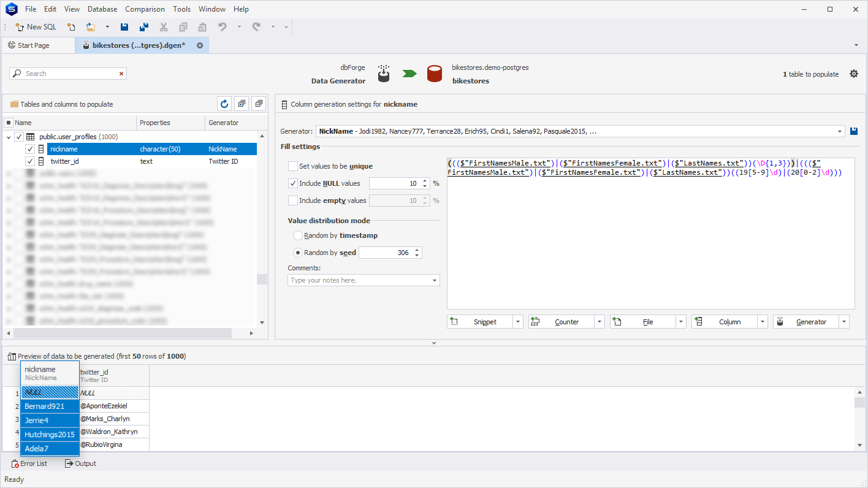This screenshot has height=488, width=868.
Task: Click the horizontal scrollbar in the tables tree
Action: pos(122,334)
